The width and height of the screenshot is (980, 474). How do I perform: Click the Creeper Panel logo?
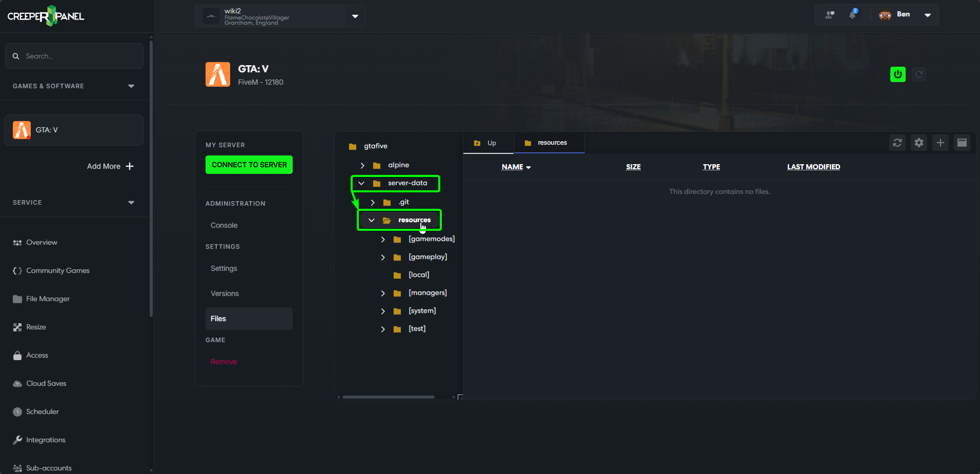[45, 15]
